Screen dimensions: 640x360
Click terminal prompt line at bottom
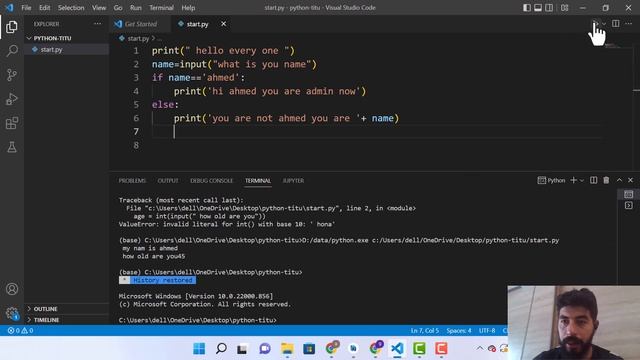point(198,320)
